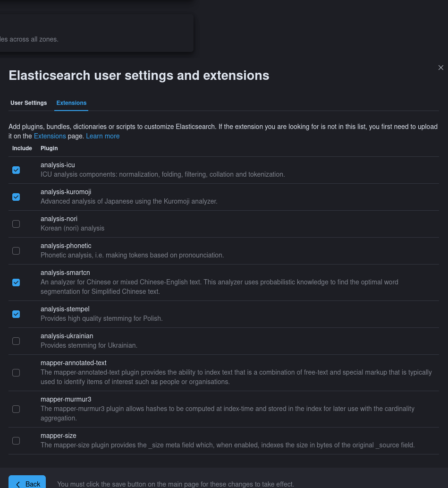Select the Extensions tab

click(71, 103)
